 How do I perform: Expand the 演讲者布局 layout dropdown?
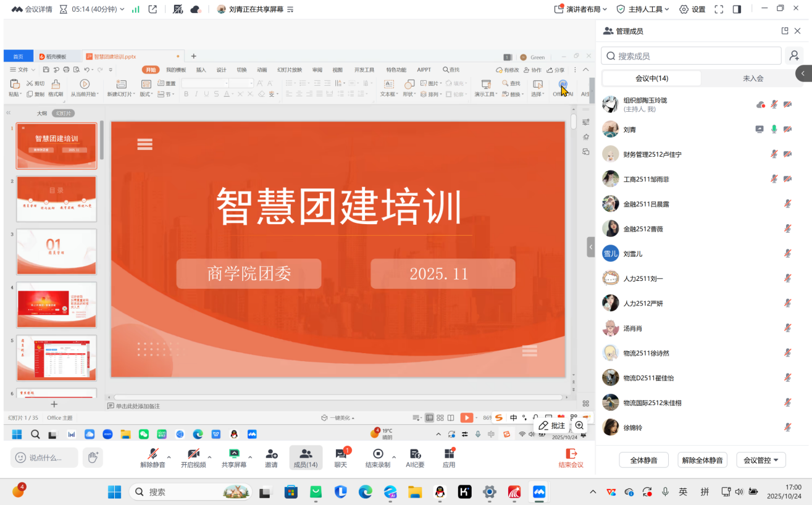click(x=581, y=9)
